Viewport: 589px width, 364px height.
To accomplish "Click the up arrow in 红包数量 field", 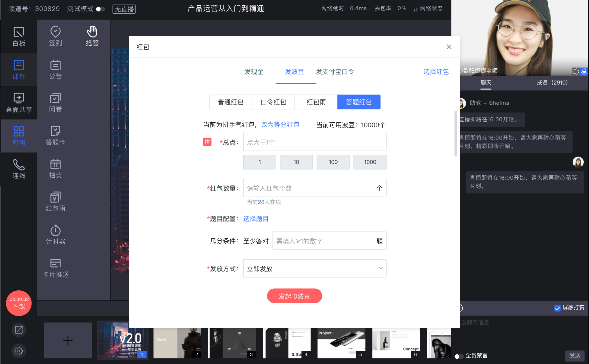I will (x=379, y=188).
